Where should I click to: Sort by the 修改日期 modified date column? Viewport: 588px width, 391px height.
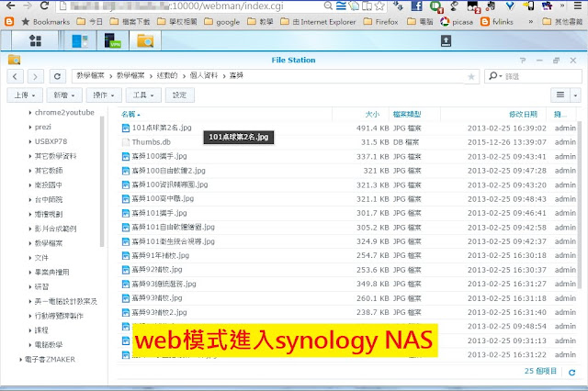point(523,115)
